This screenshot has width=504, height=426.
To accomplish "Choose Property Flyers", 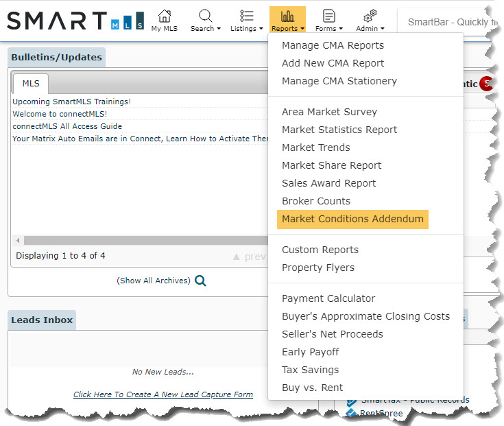I will pyautogui.click(x=318, y=268).
